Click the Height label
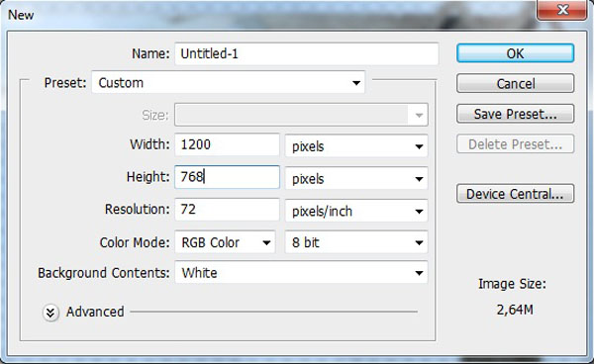 pos(148,177)
